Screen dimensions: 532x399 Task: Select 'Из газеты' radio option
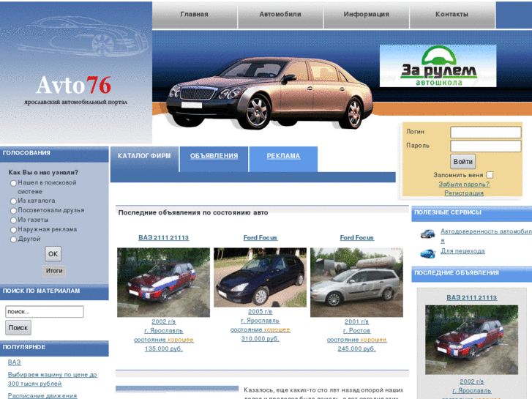click(x=13, y=220)
